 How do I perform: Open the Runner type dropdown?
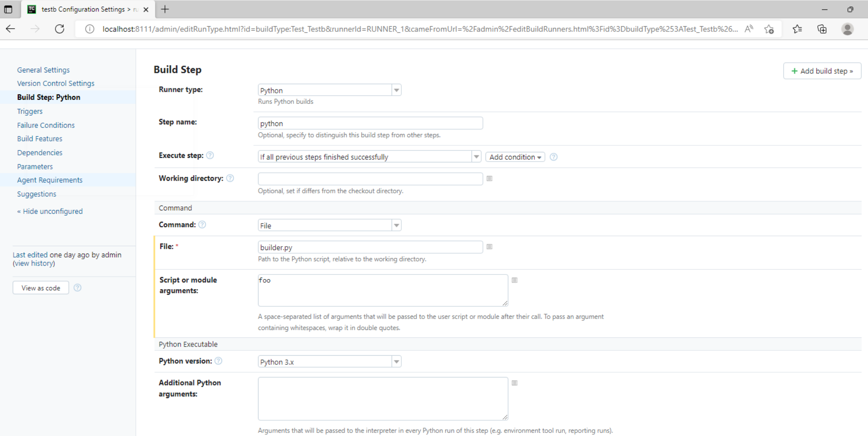[330, 90]
